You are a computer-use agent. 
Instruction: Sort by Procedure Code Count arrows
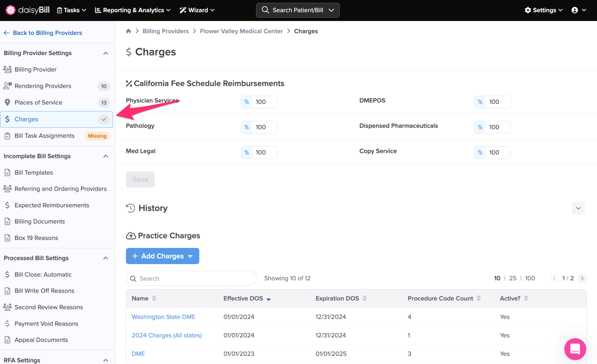tap(479, 298)
